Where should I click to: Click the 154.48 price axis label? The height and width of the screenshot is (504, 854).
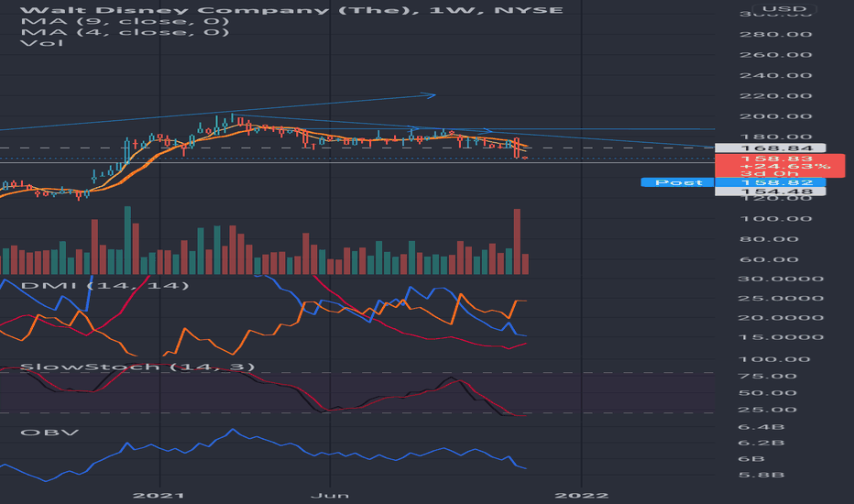coord(770,192)
